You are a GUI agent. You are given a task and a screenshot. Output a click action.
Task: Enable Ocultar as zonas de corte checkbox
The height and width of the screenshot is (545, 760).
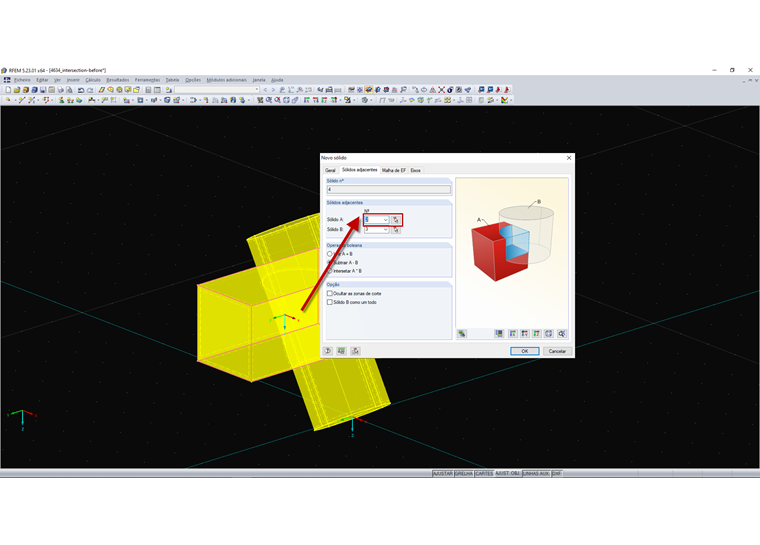(x=330, y=293)
